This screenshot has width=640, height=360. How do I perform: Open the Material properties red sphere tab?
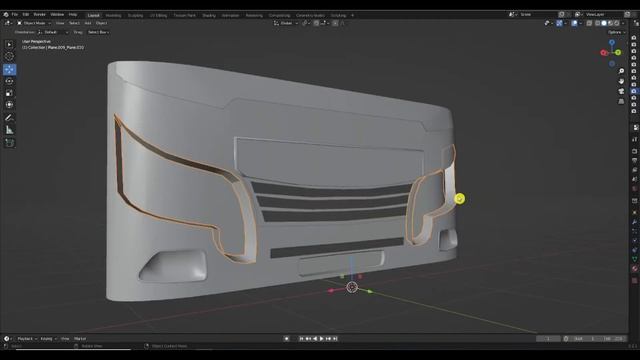[x=635, y=269]
